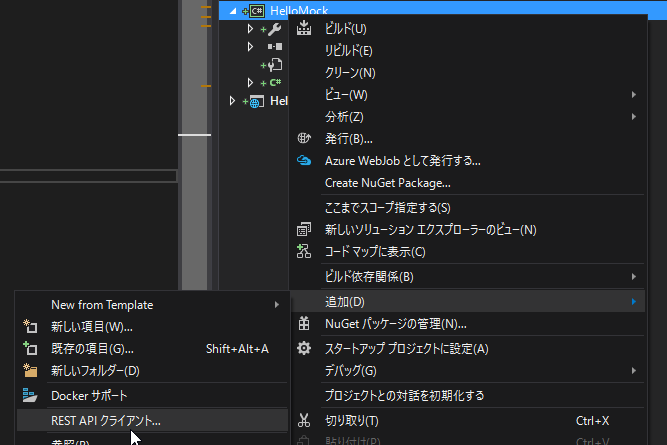This screenshot has height=445, width=667.
Task: Open 追加(D) menu entry
Action: (x=468, y=302)
